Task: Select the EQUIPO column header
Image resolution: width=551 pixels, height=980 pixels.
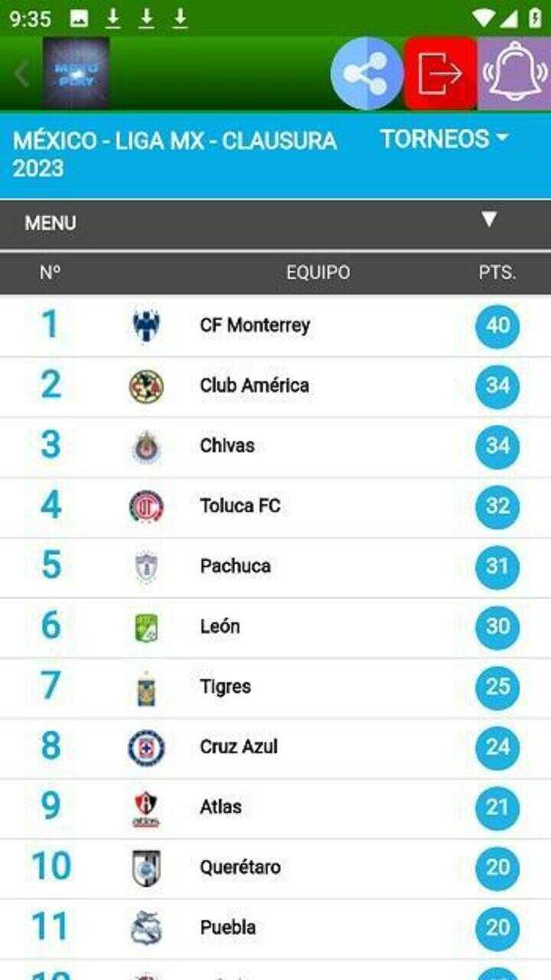Action: (318, 273)
